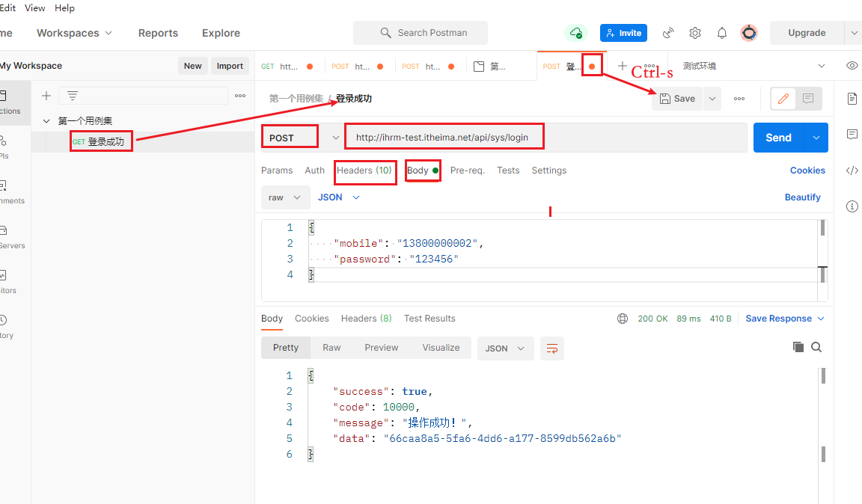Switch to request Params tab
The height and width of the screenshot is (504, 862).
pos(277,170)
